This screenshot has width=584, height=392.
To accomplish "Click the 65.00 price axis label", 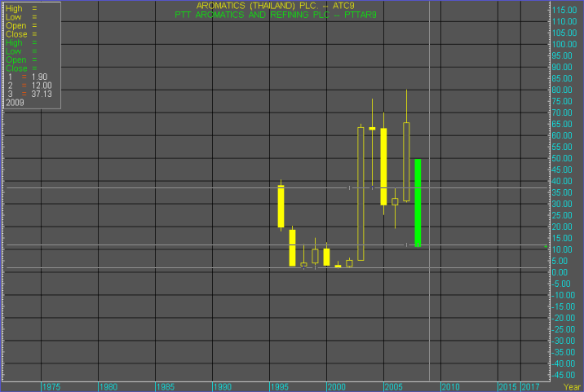I will pyautogui.click(x=562, y=124).
